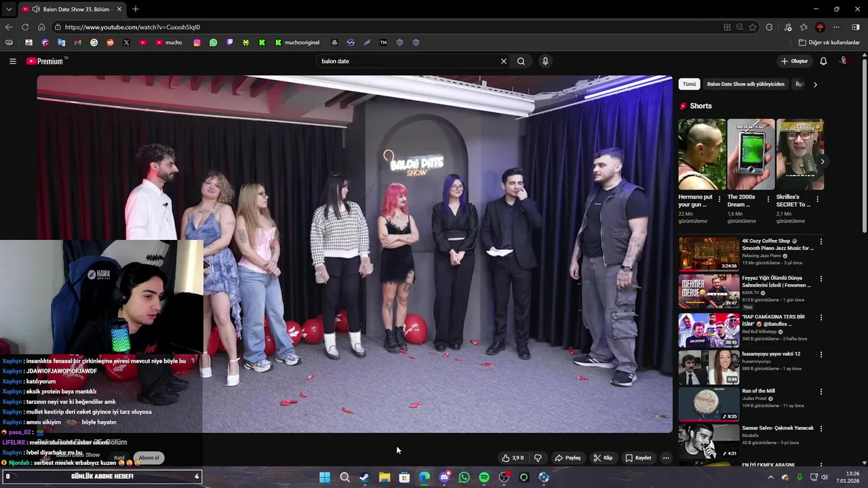
Task: Open 'RAP CAMİASINA TERS BİR İSİM' video thumbnail
Action: [x=709, y=330]
